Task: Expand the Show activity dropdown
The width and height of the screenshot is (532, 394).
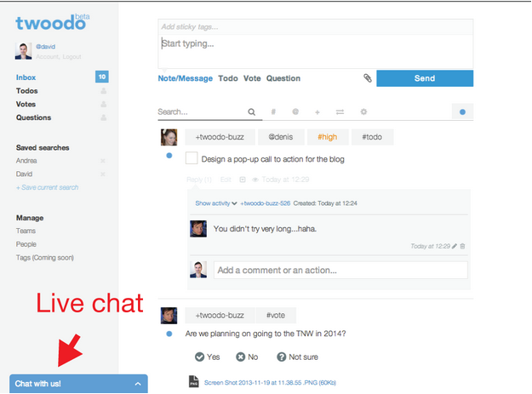Action: coord(215,203)
